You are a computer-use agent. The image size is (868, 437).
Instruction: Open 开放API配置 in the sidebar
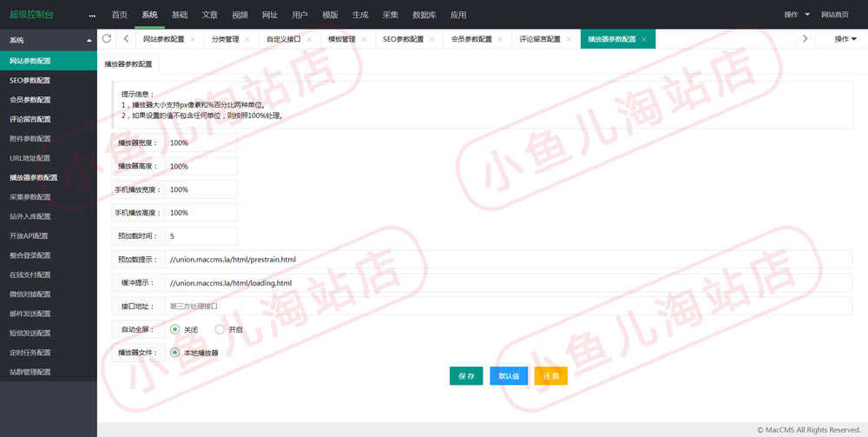tap(48, 235)
